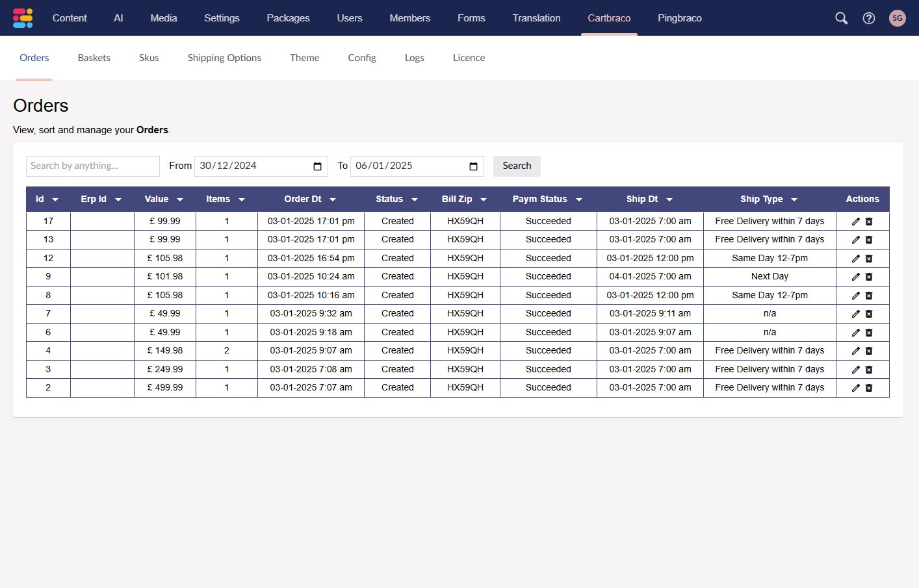Open the Content section

point(70,18)
